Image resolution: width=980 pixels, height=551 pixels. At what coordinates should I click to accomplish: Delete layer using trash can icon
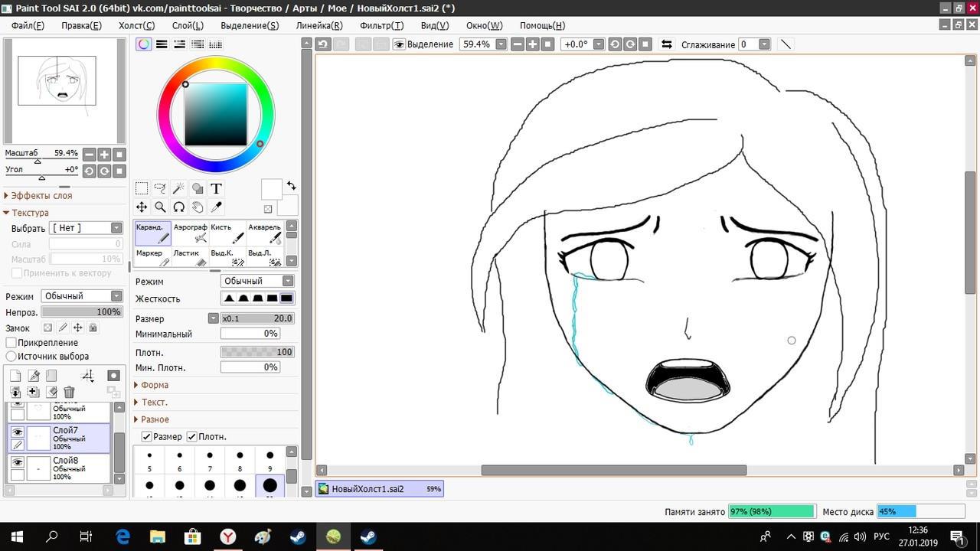pyautogui.click(x=69, y=392)
